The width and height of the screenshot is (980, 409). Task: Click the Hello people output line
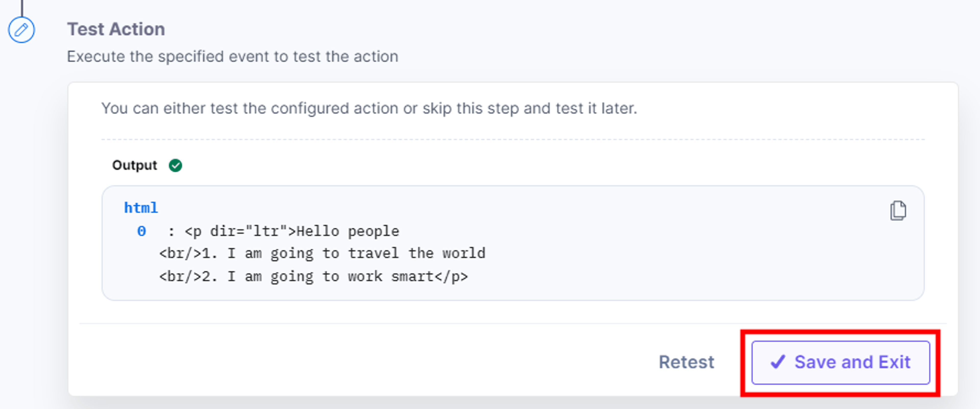(x=292, y=231)
